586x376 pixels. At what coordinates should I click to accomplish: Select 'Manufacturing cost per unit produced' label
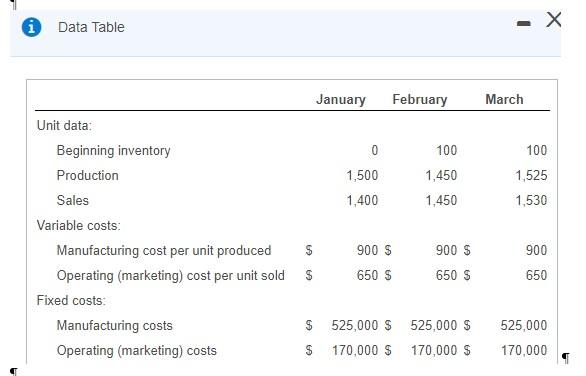coord(164,251)
